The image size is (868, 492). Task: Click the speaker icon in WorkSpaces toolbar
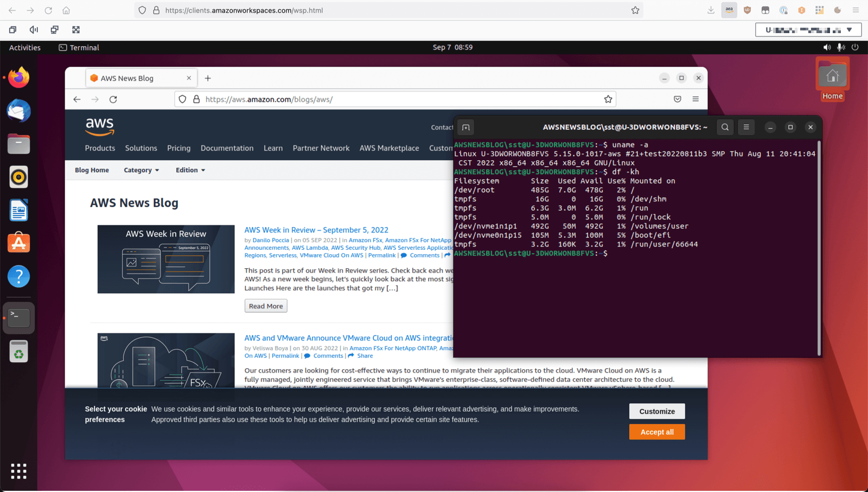[x=33, y=29]
